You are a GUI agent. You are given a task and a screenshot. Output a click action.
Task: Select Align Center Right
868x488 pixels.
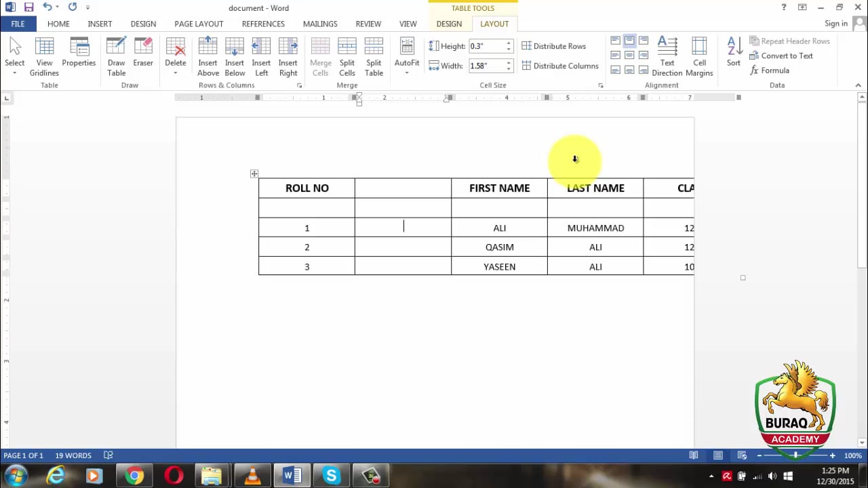click(x=644, y=55)
